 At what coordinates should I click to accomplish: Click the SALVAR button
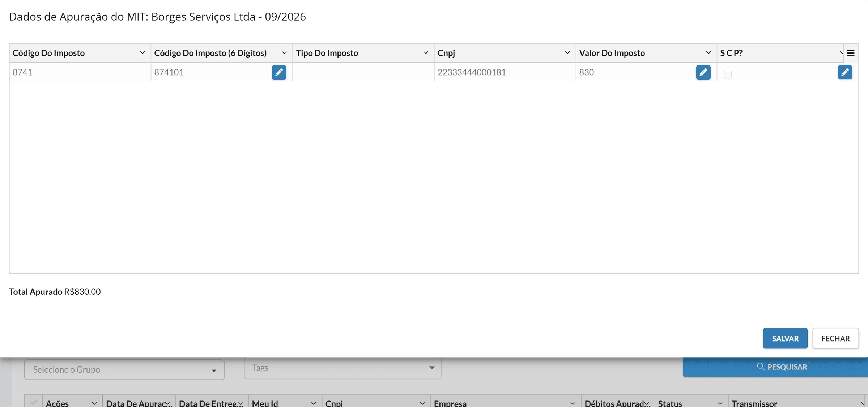coord(785,338)
